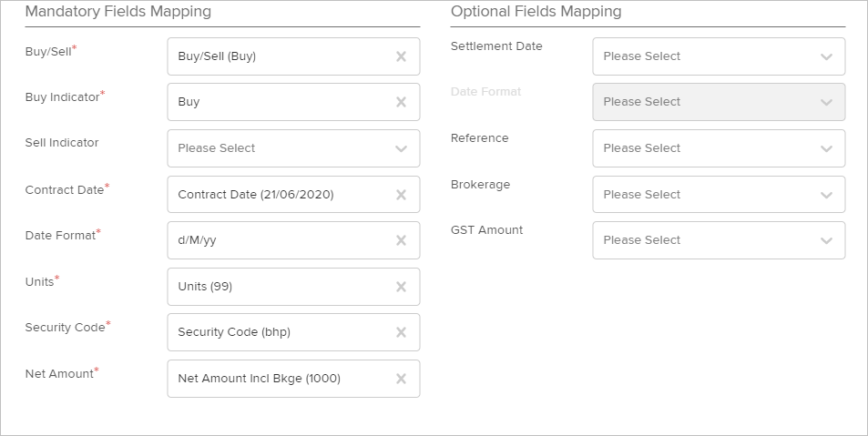Click the Mandatory Fields Mapping heading

(117, 11)
